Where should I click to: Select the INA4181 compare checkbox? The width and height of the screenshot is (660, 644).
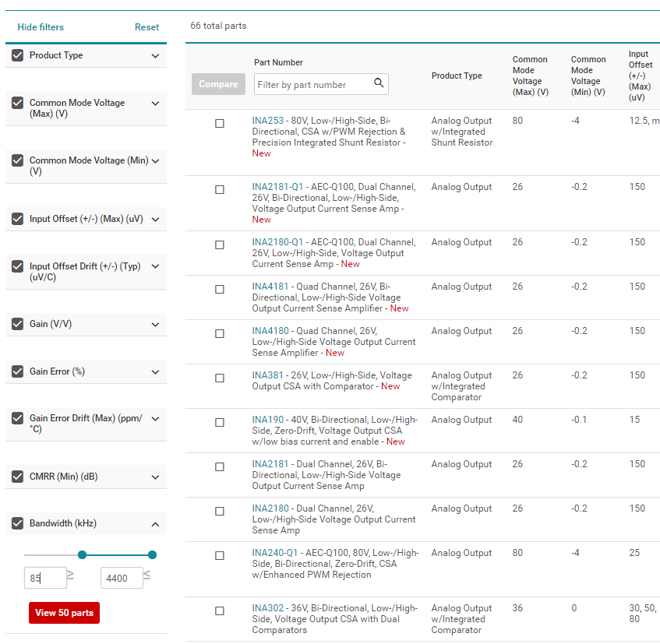pyautogui.click(x=220, y=290)
